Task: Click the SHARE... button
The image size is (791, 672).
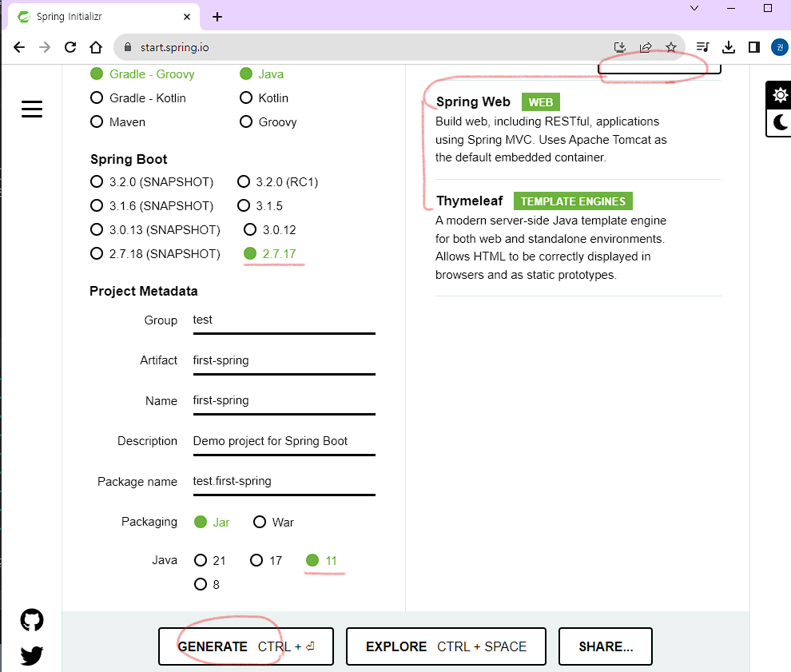Action: (x=606, y=646)
